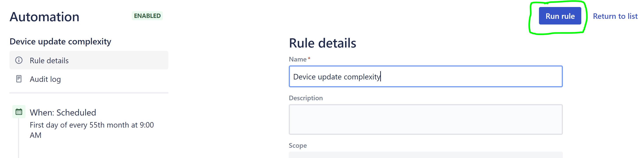Switch to the Audit log view

45,79
